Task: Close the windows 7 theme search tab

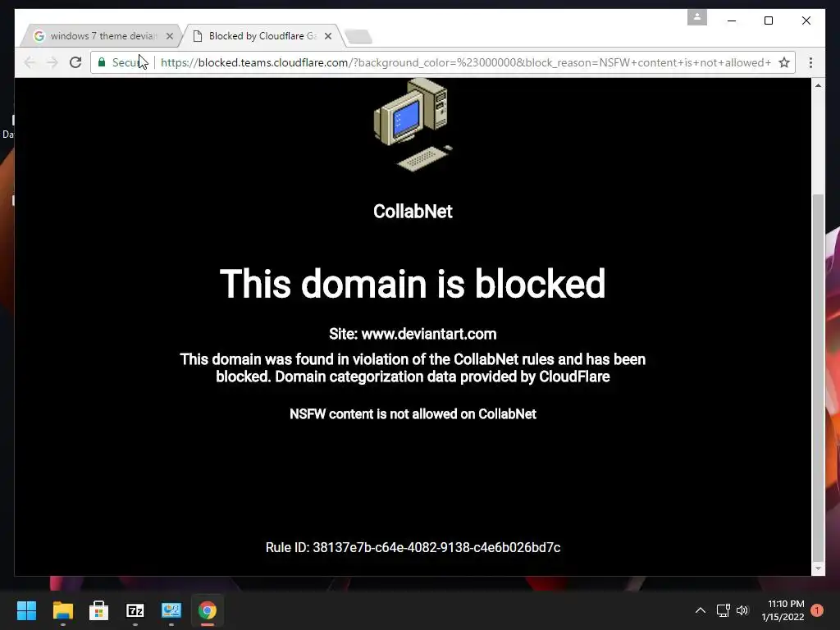Action: tap(170, 36)
